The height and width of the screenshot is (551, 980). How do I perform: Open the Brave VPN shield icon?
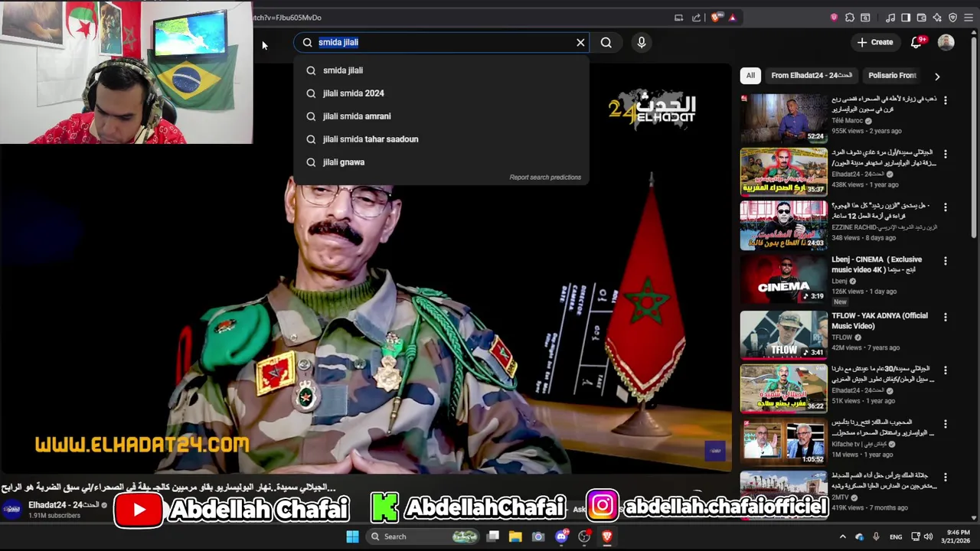952,18
